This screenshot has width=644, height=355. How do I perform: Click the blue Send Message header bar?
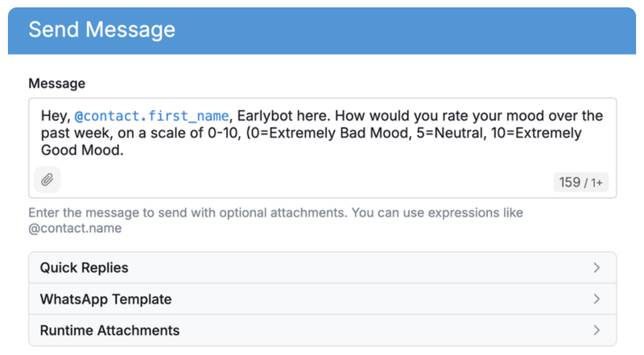point(322,31)
